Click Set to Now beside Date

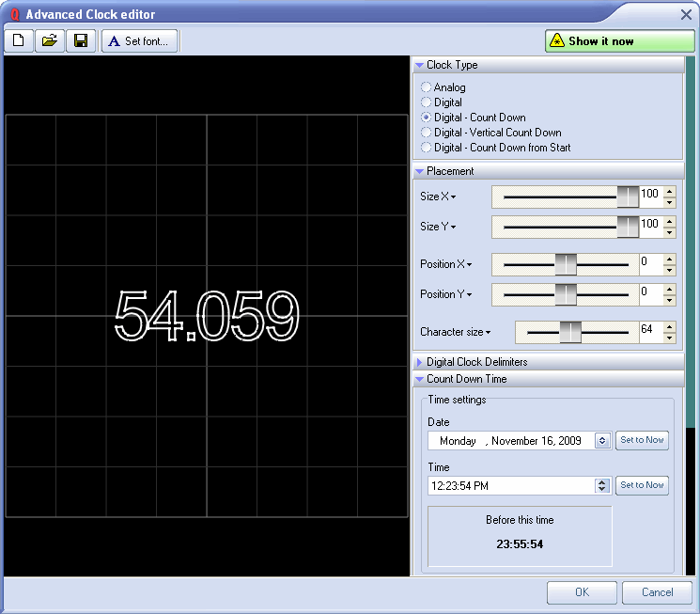coord(642,440)
